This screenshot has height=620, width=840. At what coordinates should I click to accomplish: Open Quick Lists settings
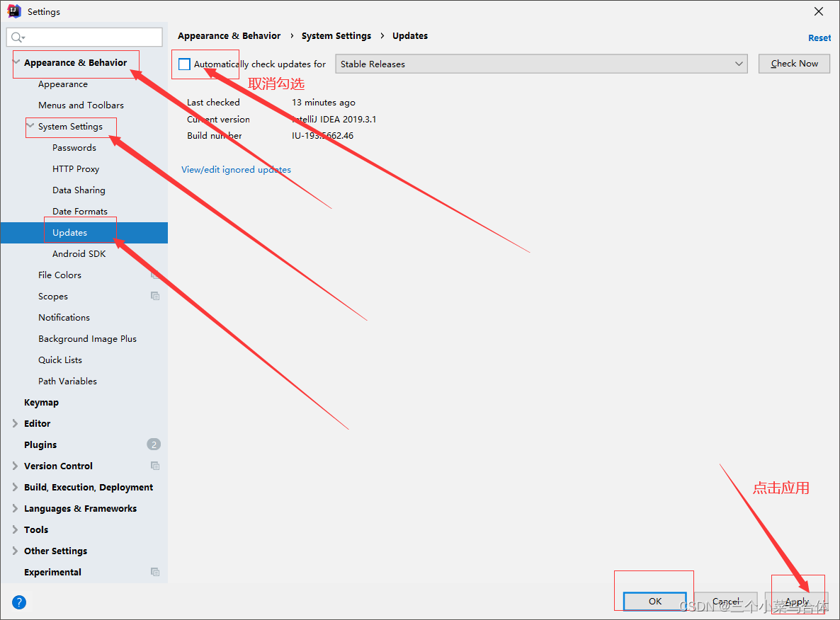click(x=60, y=360)
